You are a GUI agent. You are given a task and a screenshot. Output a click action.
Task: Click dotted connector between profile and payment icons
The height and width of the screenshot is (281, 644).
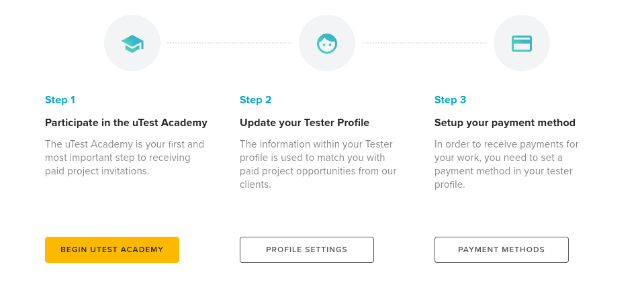coord(424,43)
